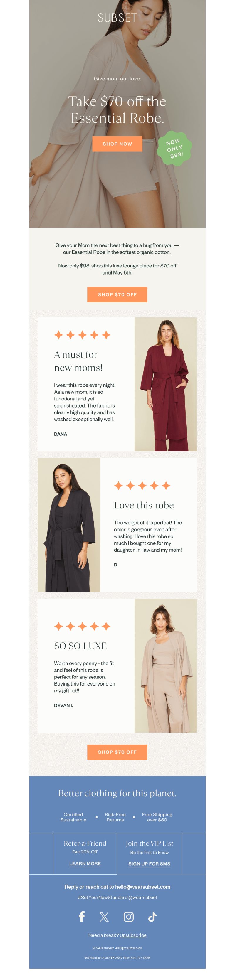
Task: Open the TikTok icon in footer
Action: click(x=152, y=917)
